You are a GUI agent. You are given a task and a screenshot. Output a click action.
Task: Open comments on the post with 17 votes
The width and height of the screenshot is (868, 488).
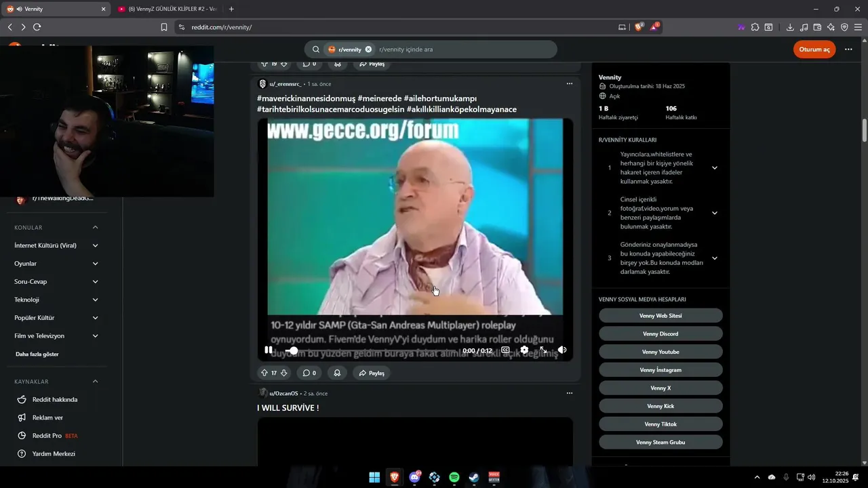pos(309,373)
